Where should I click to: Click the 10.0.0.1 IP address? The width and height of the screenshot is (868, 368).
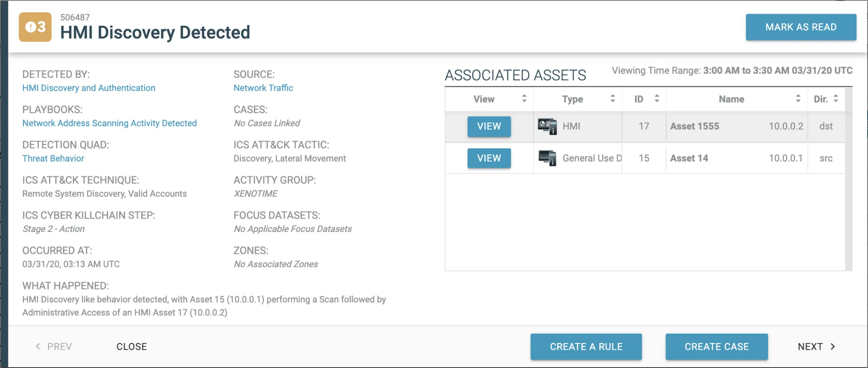[786, 158]
